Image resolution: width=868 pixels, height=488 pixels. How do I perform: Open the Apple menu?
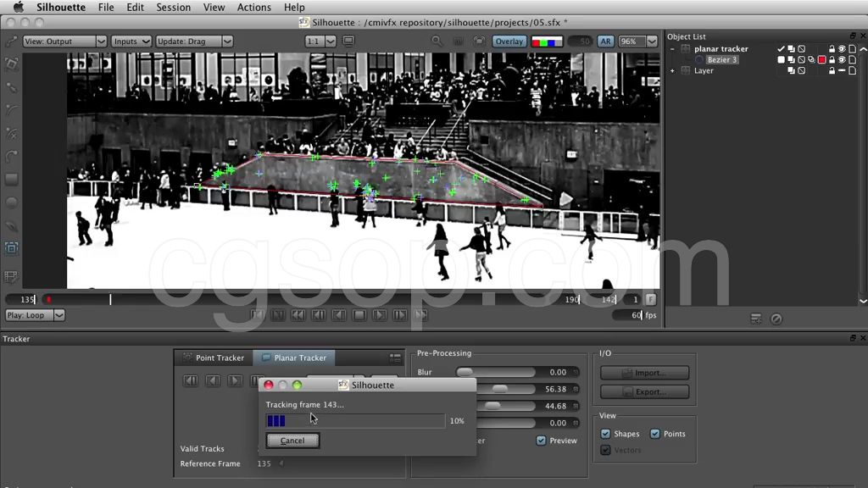[x=19, y=7]
